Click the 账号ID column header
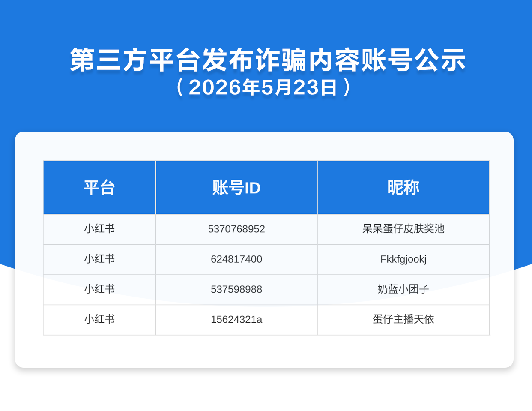Image resolution: width=532 pixels, height=411 pixels. 236,188
